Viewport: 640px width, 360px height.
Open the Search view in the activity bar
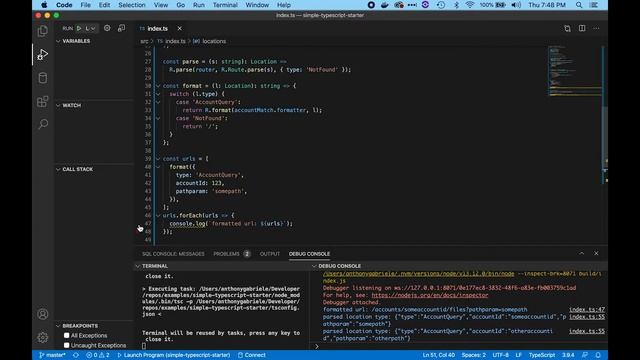coord(42,124)
